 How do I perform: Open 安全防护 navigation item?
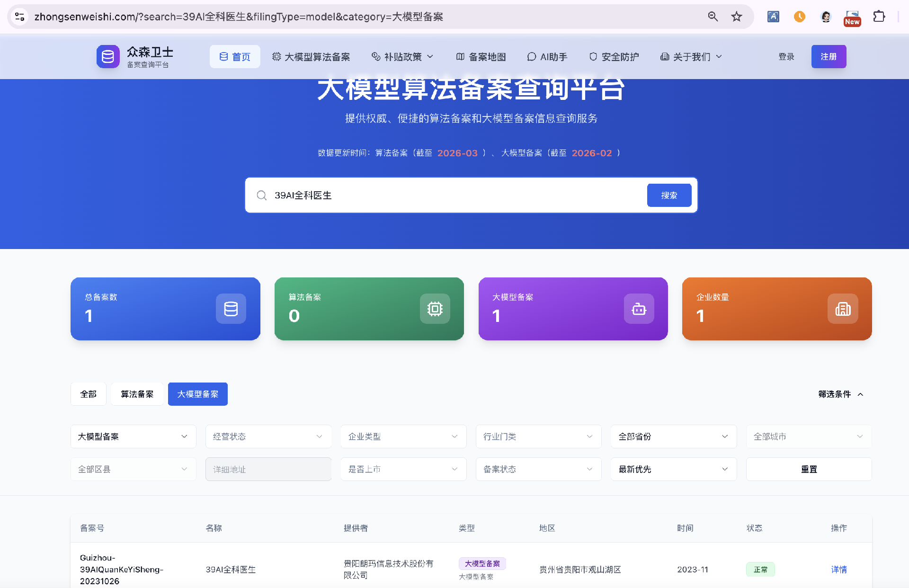pyautogui.click(x=614, y=57)
